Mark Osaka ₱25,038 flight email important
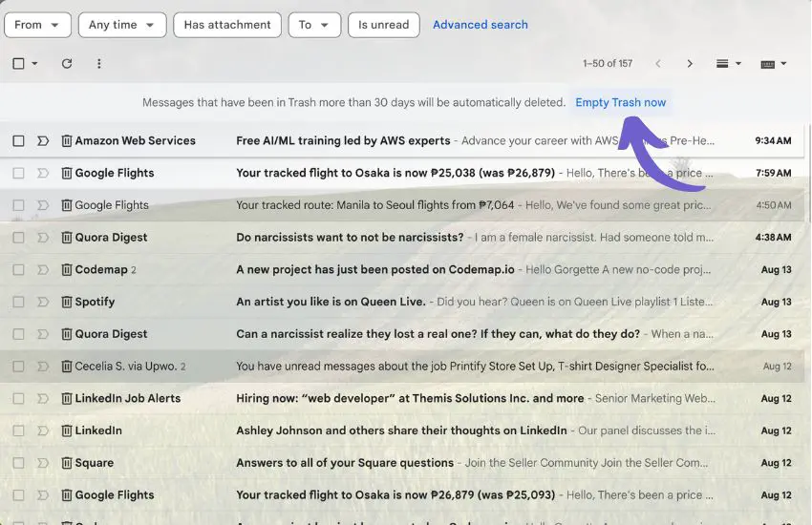Screen dimensions: 812x525 click(x=43, y=173)
